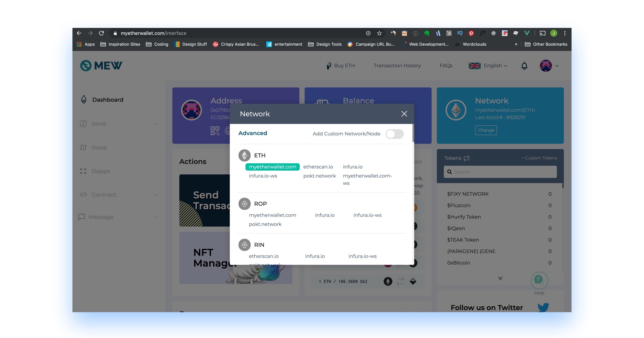The height and width of the screenshot is (338, 644).
Task: Open the Chrome three-dot menu
Action: click(565, 33)
